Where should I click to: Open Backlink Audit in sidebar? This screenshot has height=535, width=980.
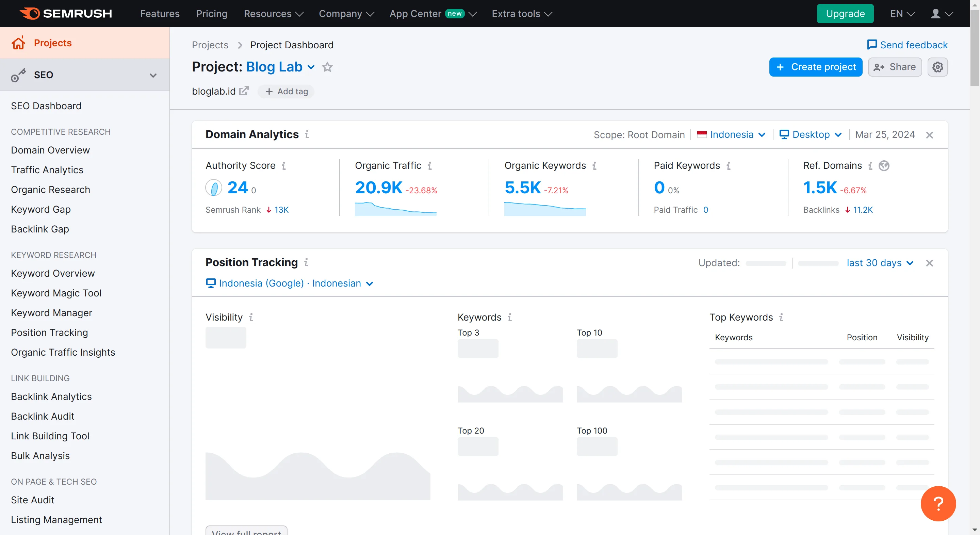(x=43, y=417)
